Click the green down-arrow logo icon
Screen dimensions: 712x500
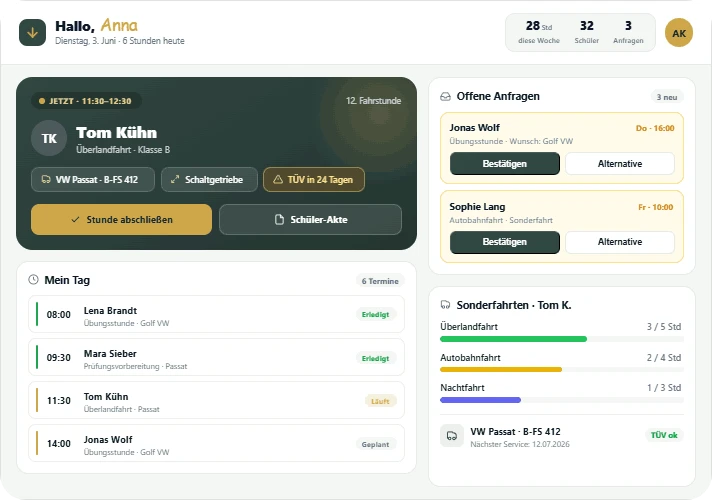click(32, 33)
